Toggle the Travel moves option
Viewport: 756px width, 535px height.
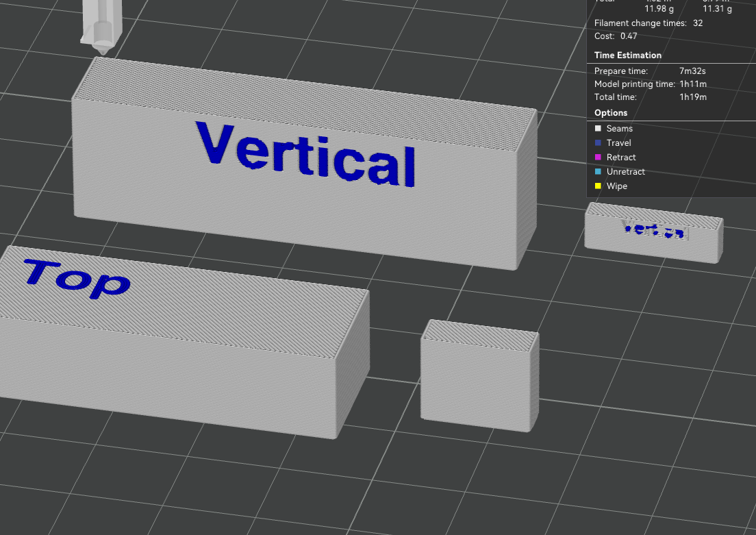tap(613, 142)
